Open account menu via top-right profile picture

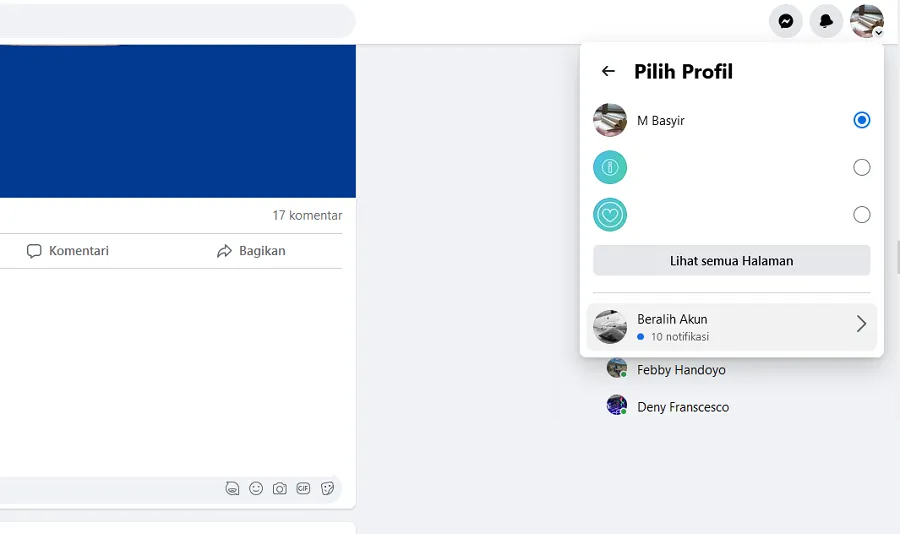(x=867, y=21)
